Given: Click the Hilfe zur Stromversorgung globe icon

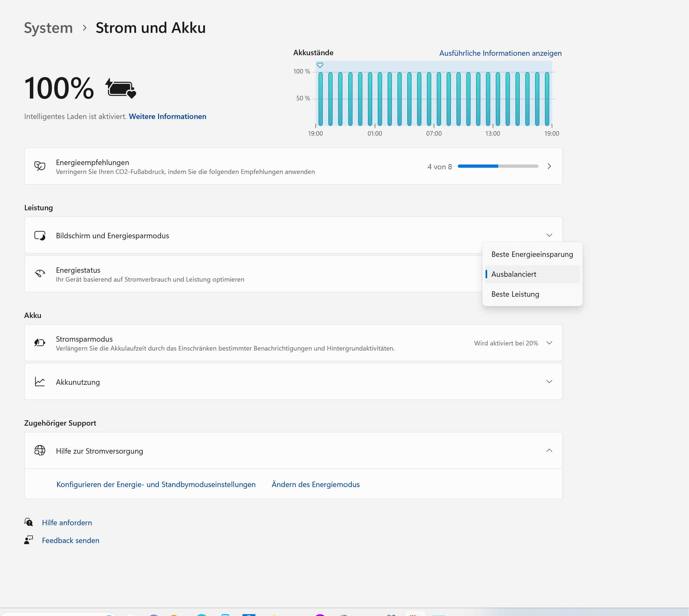Looking at the screenshot, I should coord(40,450).
